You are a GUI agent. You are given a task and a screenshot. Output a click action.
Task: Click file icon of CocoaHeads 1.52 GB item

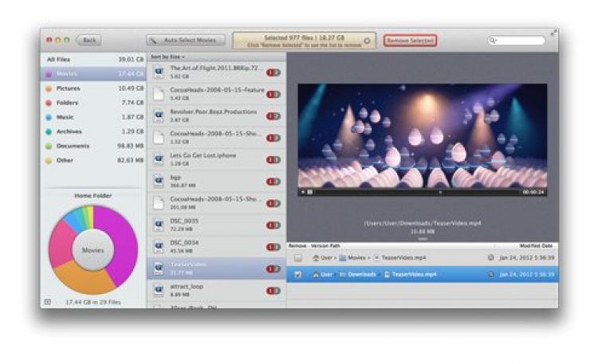click(x=159, y=138)
